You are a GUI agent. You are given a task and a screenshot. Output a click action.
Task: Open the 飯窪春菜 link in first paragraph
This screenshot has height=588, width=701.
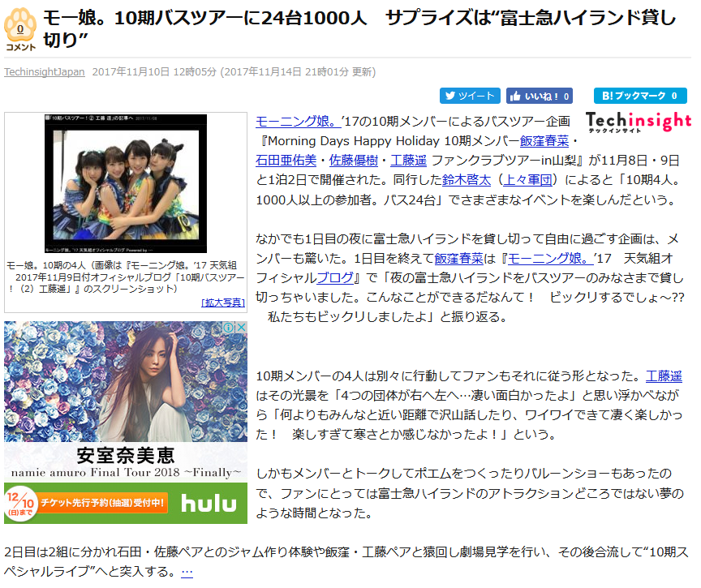click(x=544, y=141)
